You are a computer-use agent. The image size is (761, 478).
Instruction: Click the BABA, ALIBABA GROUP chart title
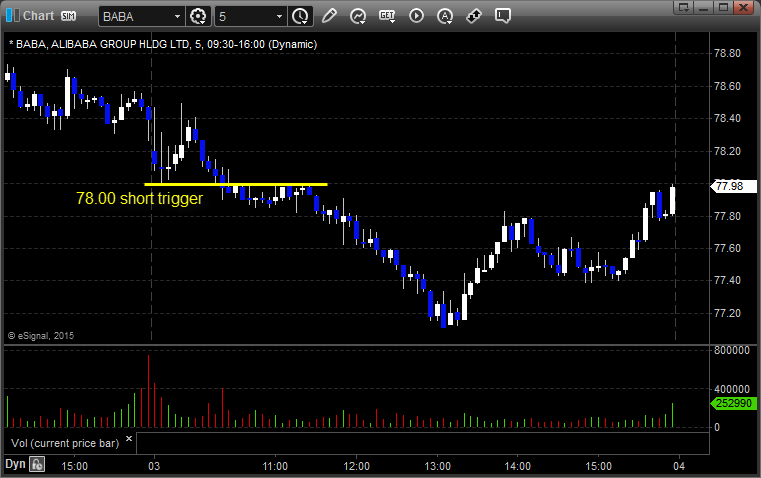pyautogui.click(x=163, y=44)
